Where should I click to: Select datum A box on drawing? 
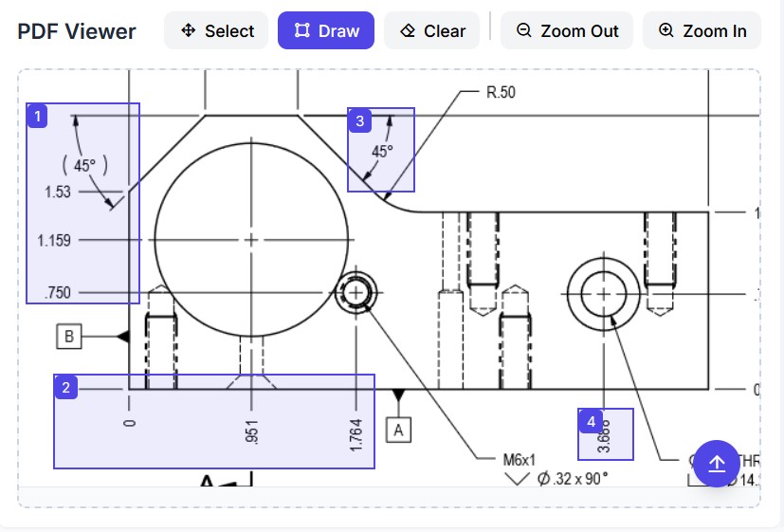tap(399, 430)
